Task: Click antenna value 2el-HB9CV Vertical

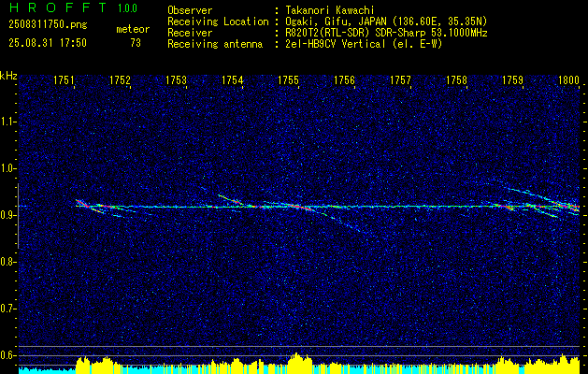Action: pos(336,44)
